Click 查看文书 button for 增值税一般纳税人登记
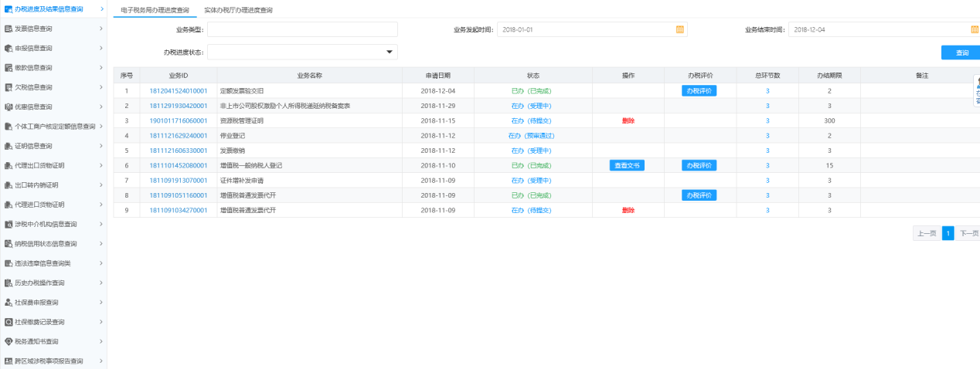Image resolution: width=980 pixels, height=369 pixels. click(627, 165)
